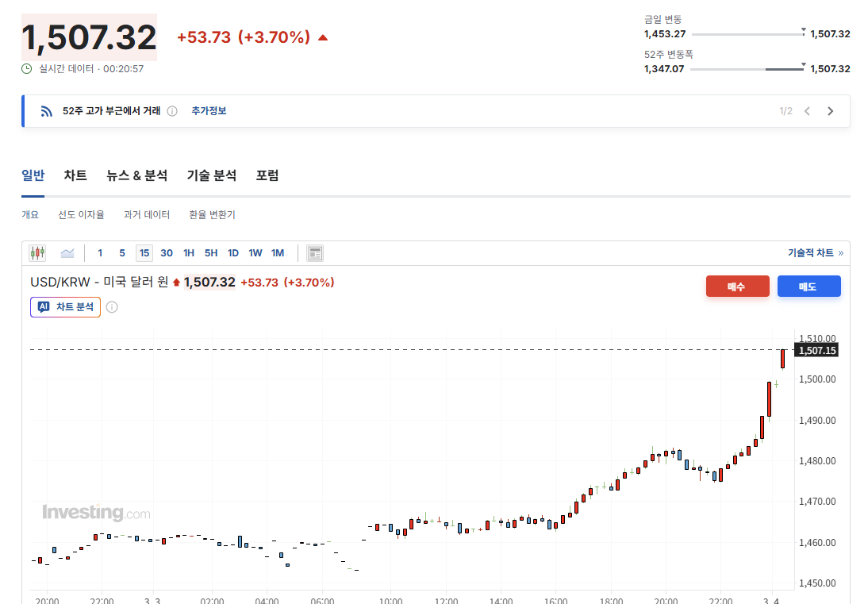Open the AI 차트 분석 button
The height and width of the screenshot is (604, 868).
pyautogui.click(x=66, y=307)
